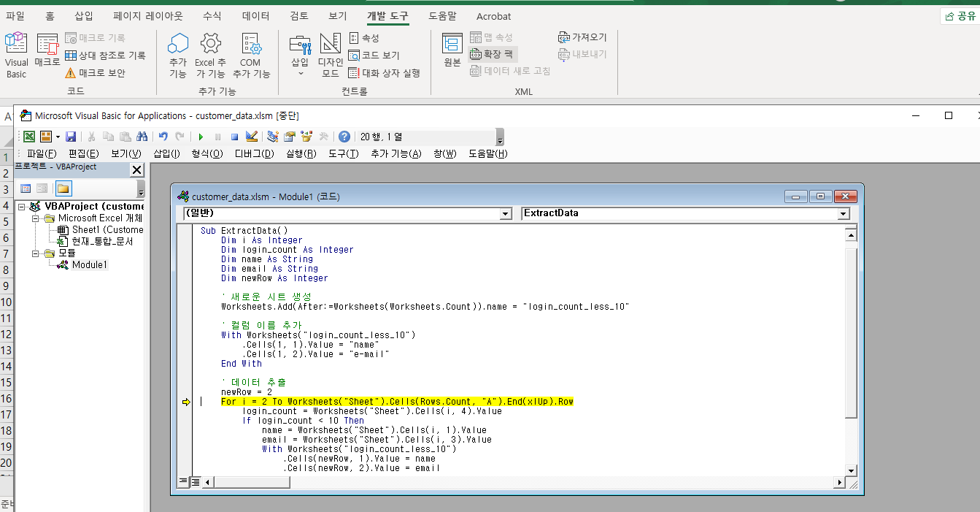Click 대화 상자 실행 button
980x512 pixels.
385,73
